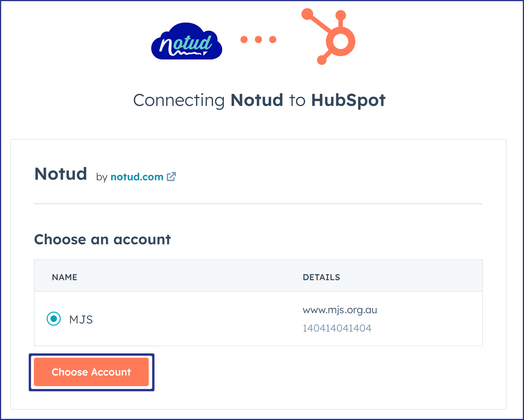The height and width of the screenshot is (420, 524).
Task: Click the NAME column header
Action: [x=65, y=277]
